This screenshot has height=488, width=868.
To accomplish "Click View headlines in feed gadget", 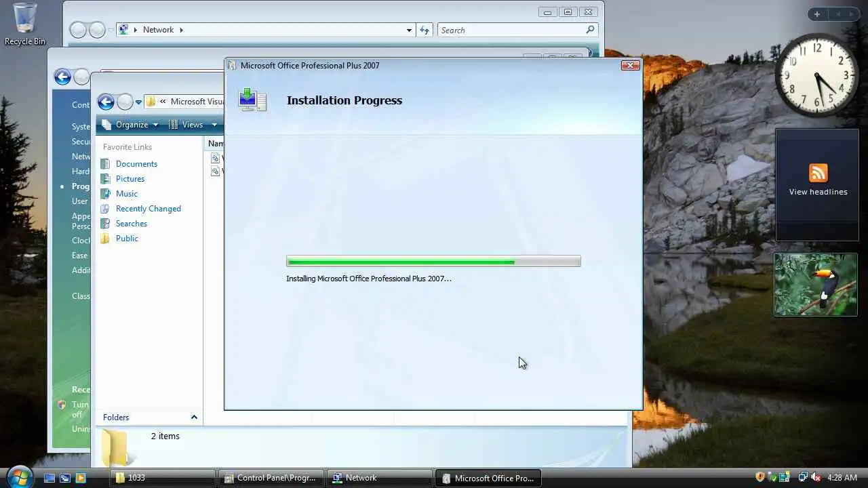I will (x=818, y=192).
